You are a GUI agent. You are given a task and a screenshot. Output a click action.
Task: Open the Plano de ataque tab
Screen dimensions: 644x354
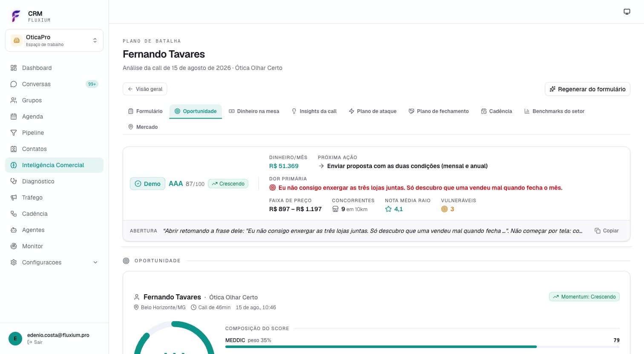coord(373,111)
